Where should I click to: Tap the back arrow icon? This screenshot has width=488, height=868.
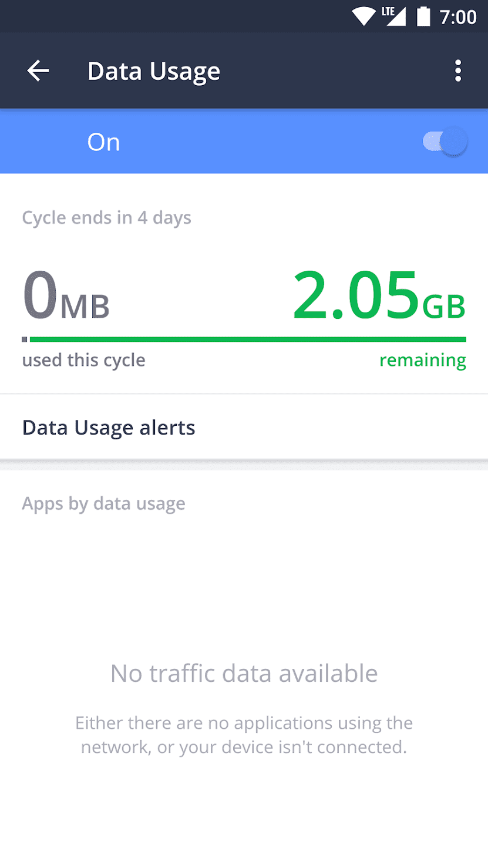tap(38, 71)
